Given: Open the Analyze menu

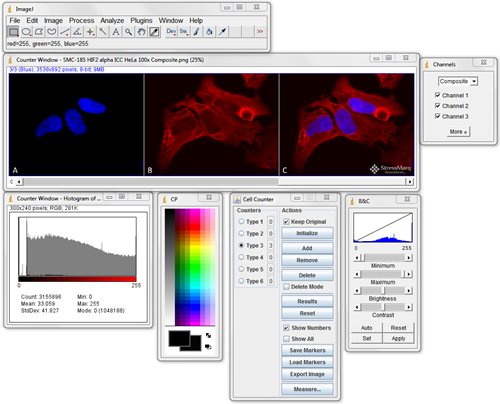Looking at the screenshot, I should point(112,21).
